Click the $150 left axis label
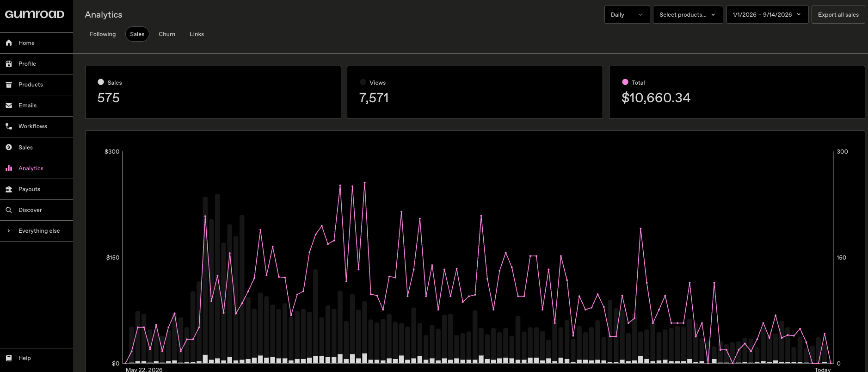This screenshot has width=868, height=372. [113, 258]
